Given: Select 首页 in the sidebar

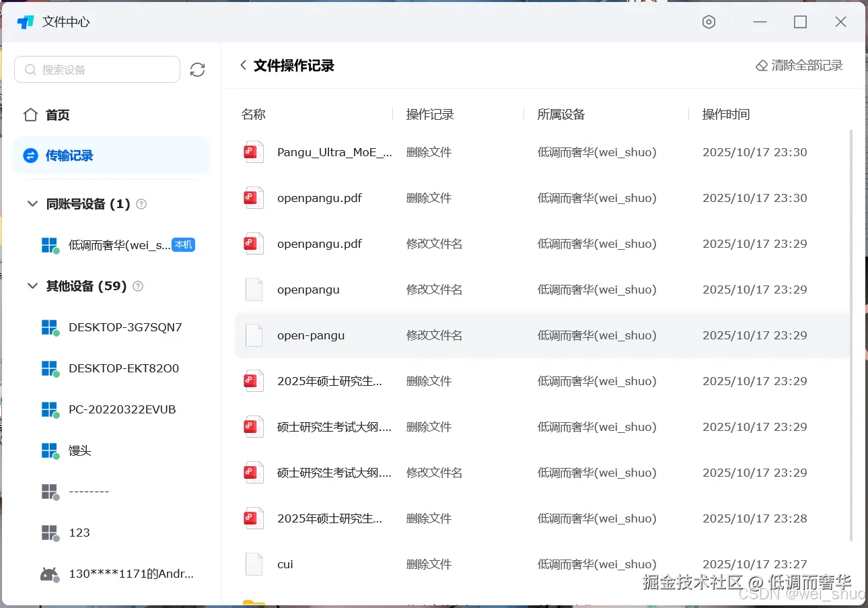Looking at the screenshot, I should coord(57,114).
